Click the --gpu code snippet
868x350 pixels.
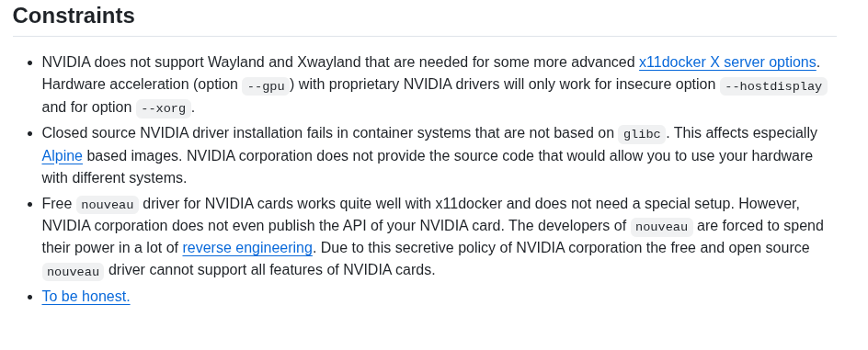point(266,86)
